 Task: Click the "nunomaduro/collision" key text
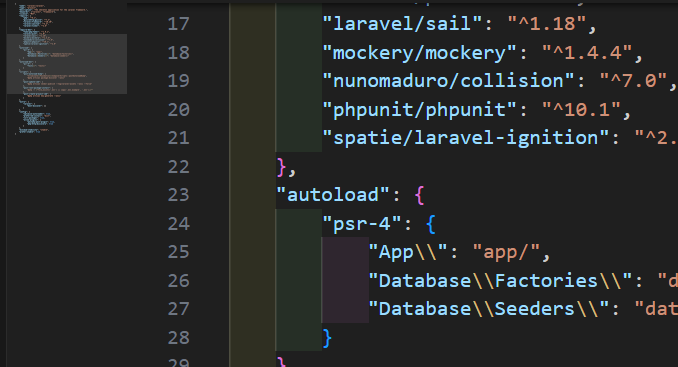coord(448,81)
